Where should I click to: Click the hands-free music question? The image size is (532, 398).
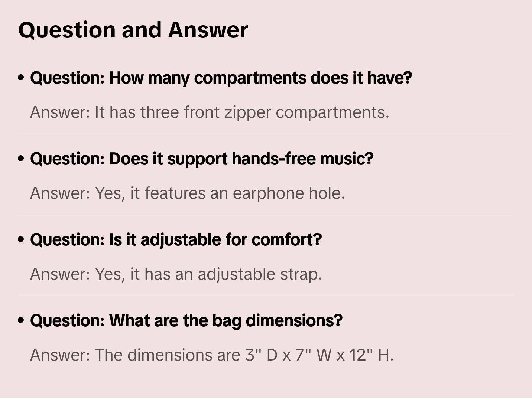[x=202, y=159]
